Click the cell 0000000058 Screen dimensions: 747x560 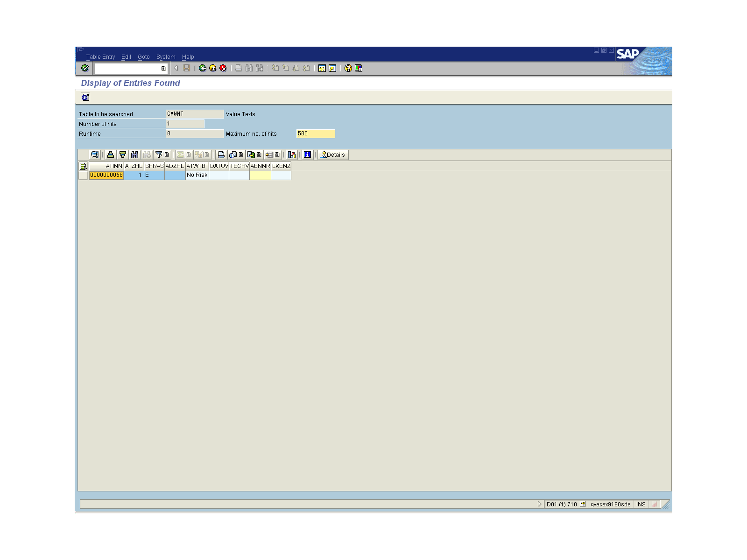106,175
